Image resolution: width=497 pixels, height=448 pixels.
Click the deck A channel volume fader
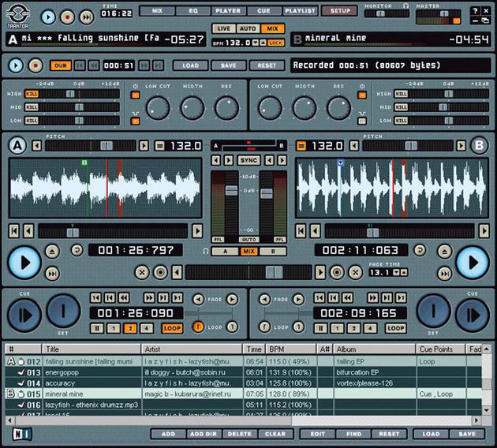coord(231,190)
